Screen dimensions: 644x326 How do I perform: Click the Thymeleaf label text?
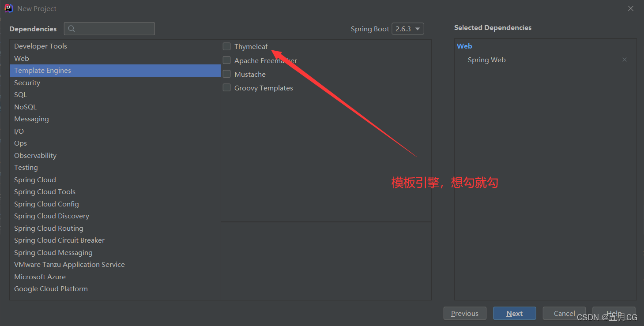[x=251, y=46]
